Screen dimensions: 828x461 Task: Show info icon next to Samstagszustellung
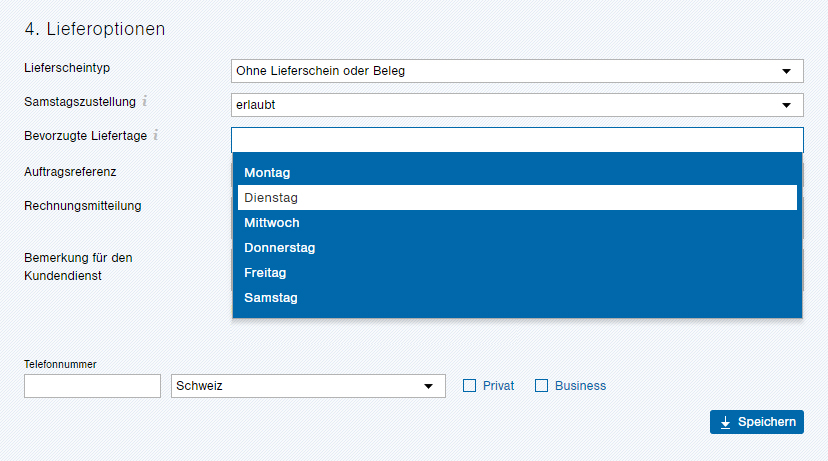click(145, 100)
